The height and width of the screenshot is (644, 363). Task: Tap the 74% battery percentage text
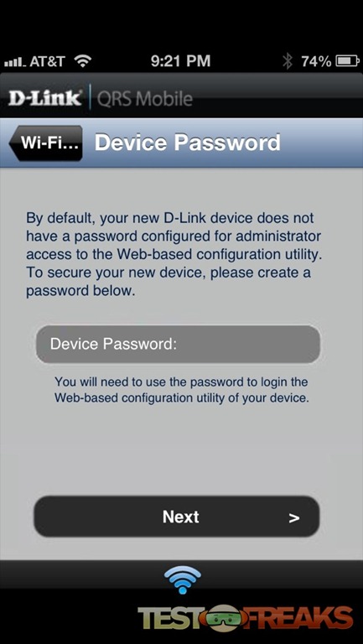coord(316,61)
